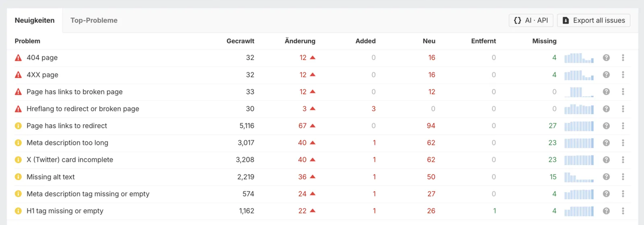
Task: Click the AI · API button
Action: [531, 20]
